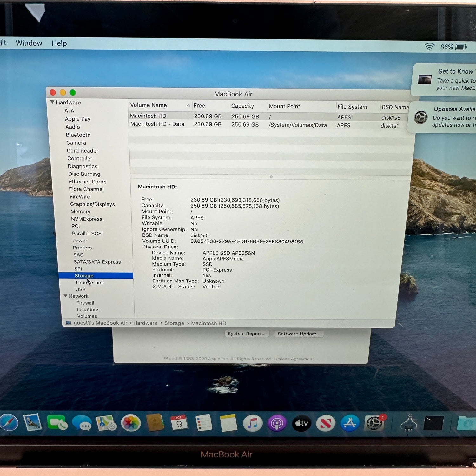Open Messages from the dock
476x476 pixels.
(x=82, y=423)
